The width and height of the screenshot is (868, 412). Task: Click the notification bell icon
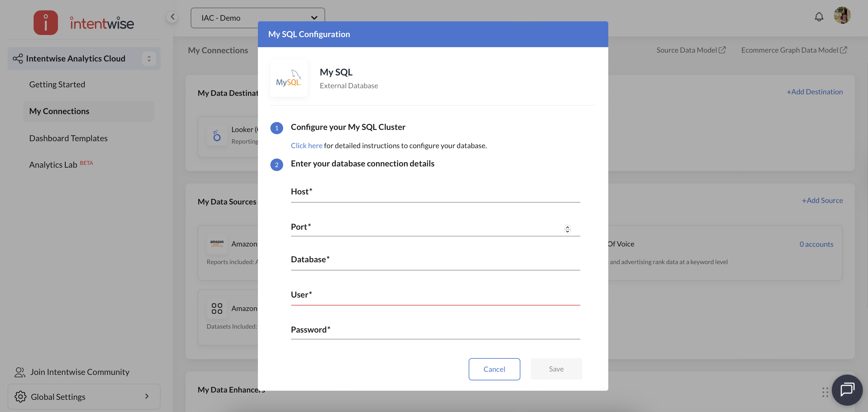pos(819,16)
